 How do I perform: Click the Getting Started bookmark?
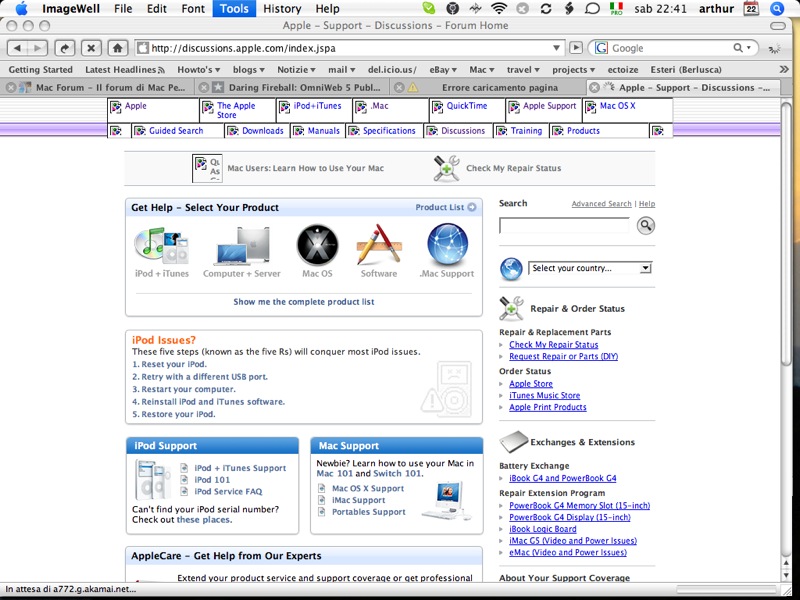[x=40, y=69]
